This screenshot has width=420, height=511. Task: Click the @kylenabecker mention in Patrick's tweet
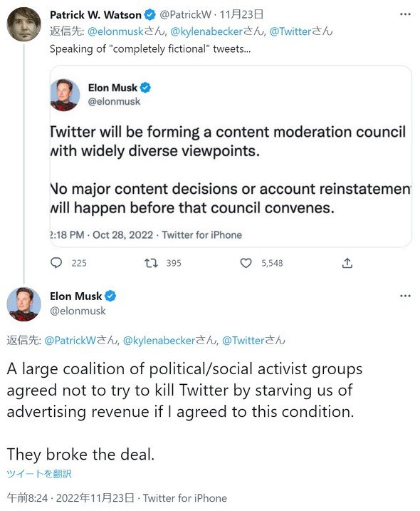(x=206, y=31)
